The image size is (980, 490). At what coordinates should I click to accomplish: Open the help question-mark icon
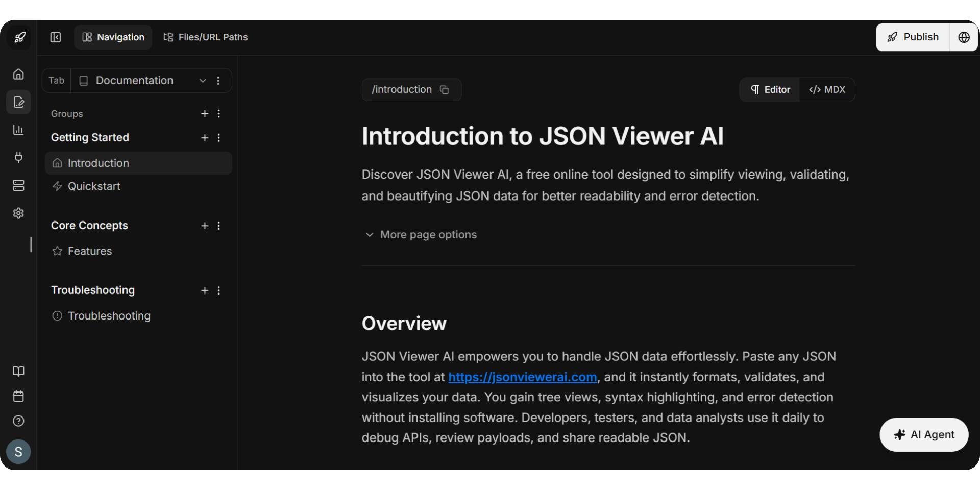tap(18, 421)
